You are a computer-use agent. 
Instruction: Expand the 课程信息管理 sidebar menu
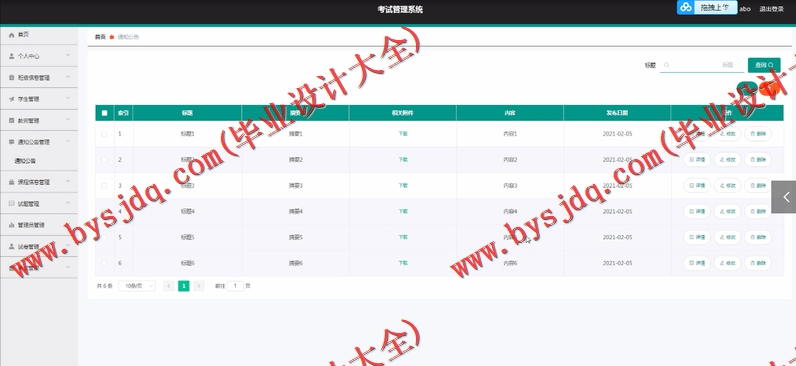[39, 182]
